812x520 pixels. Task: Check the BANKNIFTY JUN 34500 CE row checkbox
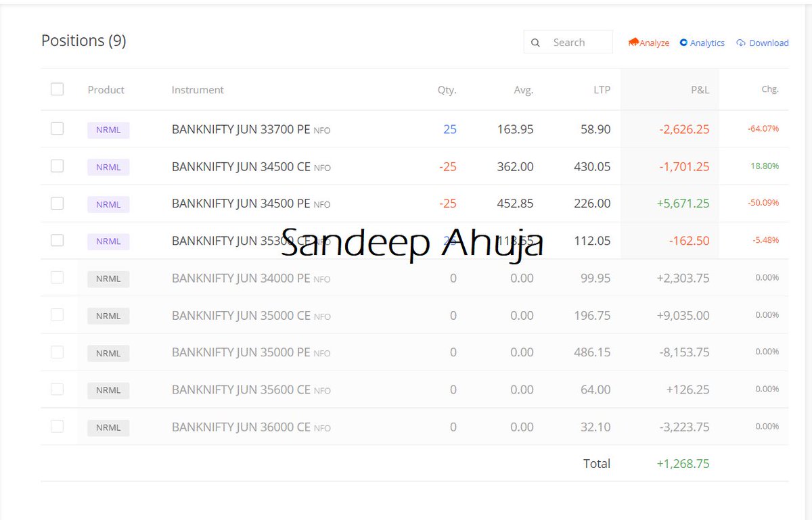pyautogui.click(x=57, y=166)
